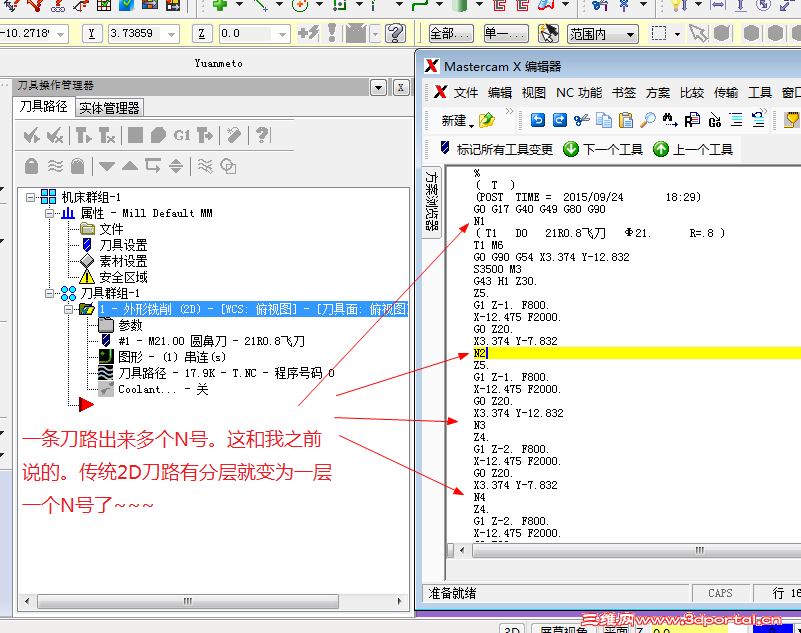Click Z coordinate input field
Viewport: 801px width, 633px height.
247,34
